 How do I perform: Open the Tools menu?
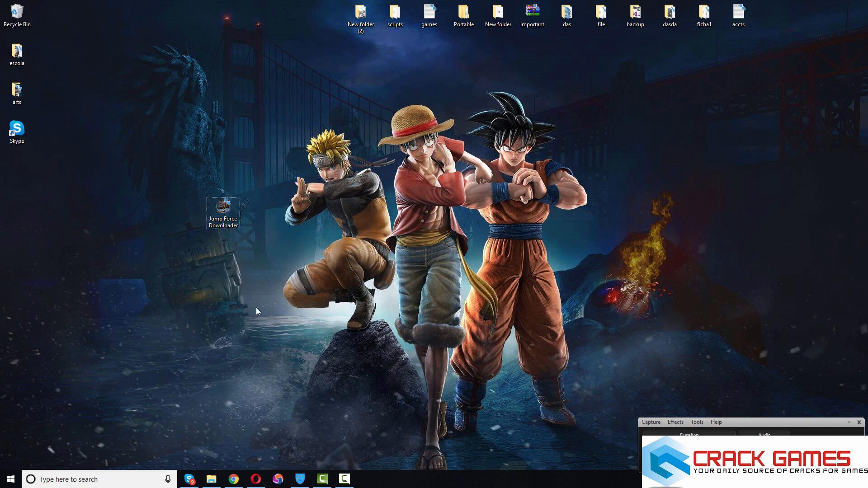[x=697, y=422]
